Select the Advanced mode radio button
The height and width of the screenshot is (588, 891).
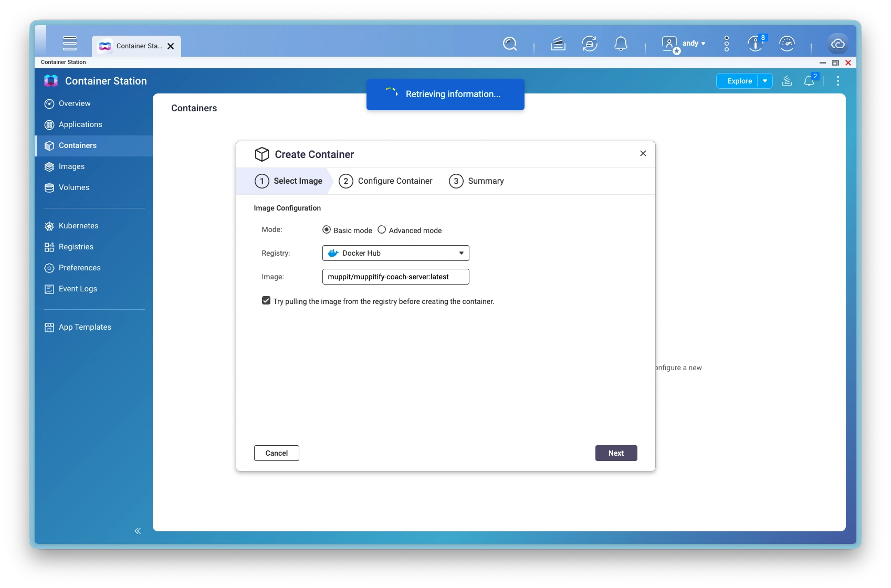tap(382, 230)
